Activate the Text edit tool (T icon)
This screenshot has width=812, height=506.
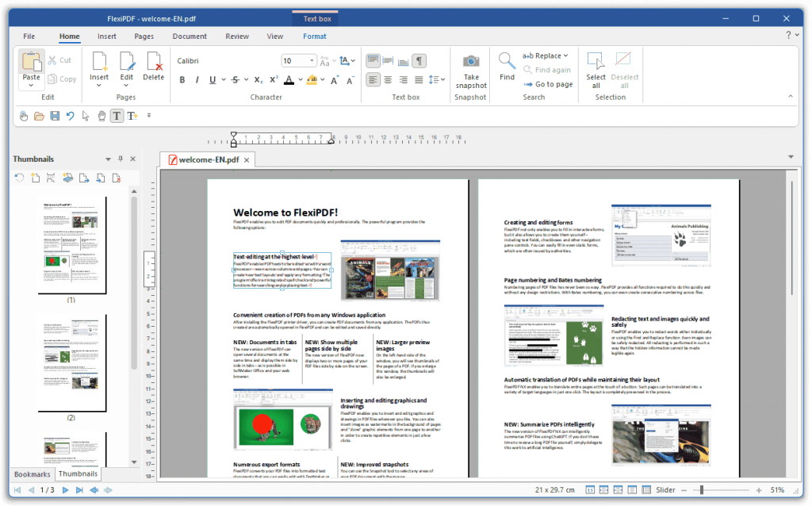(x=117, y=116)
